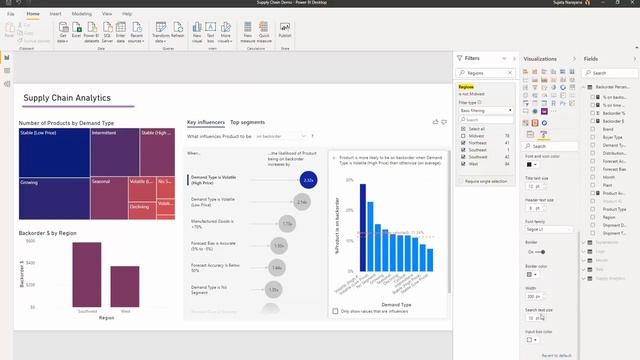Uncheck the Northeast filter checkbox
Screen dimensions: 640x360
coord(463,143)
